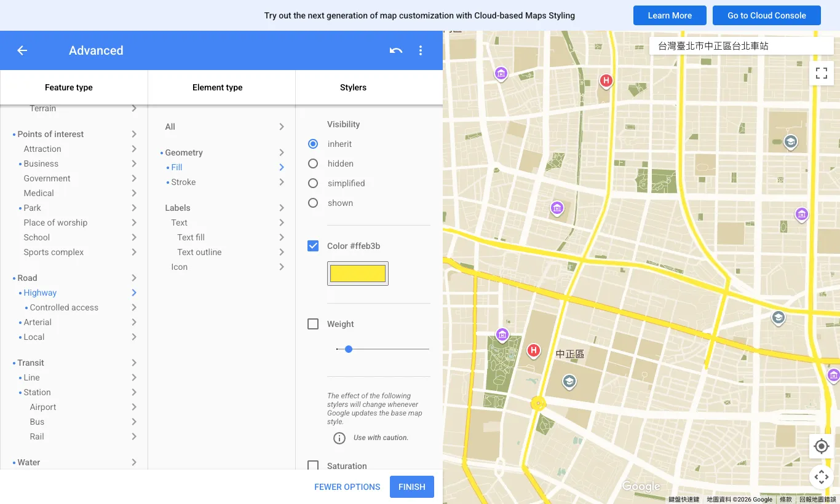Select the Park feature type
Viewport: 840px width, 504px height.
pos(33,208)
